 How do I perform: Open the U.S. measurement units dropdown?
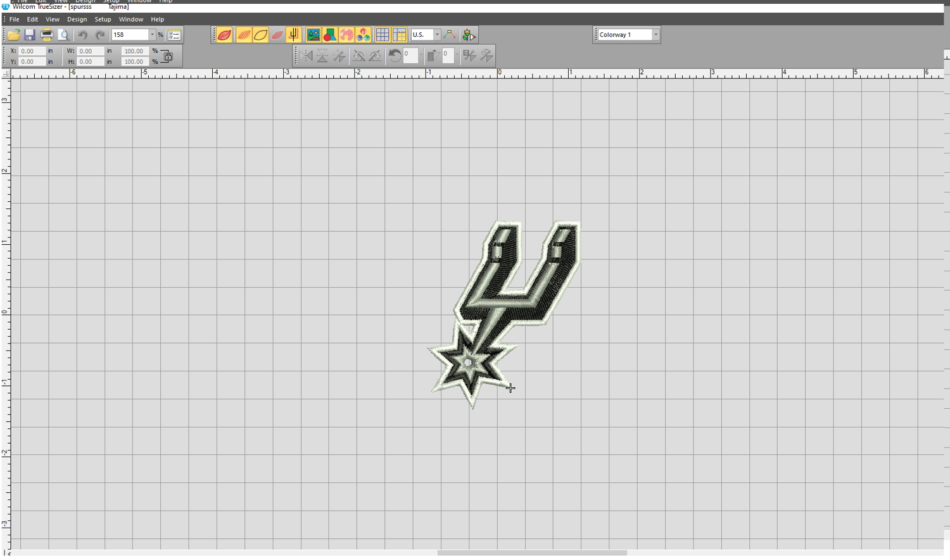tap(437, 35)
